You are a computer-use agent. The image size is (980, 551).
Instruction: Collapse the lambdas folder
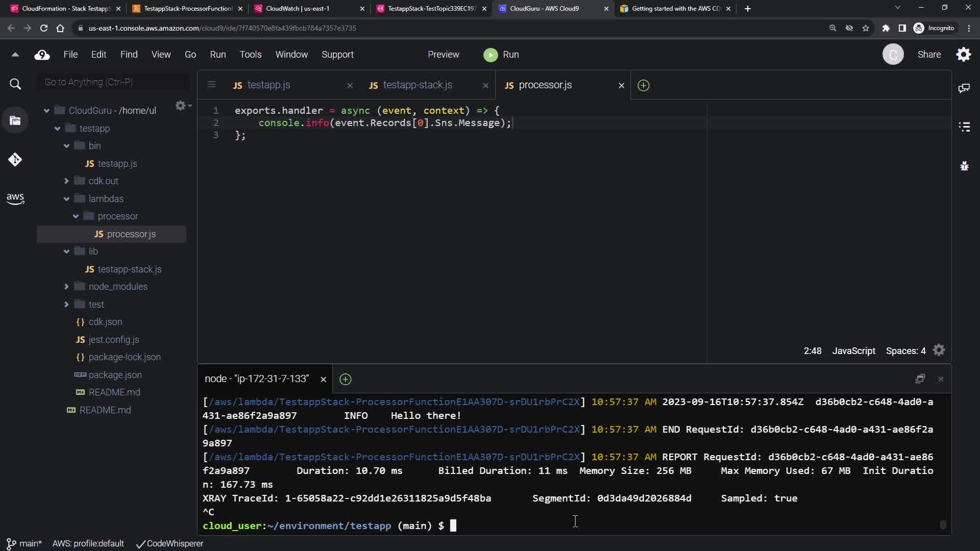click(66, 199)
